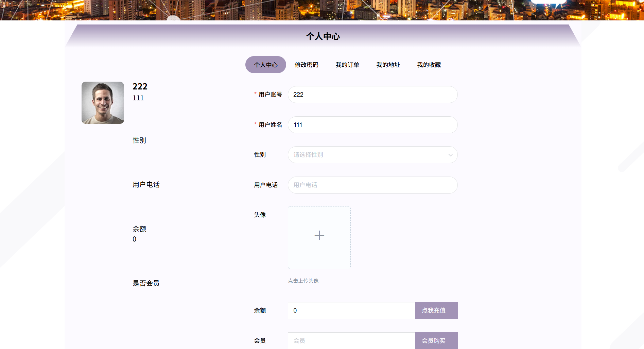Image resolution: width=644 pixels, height=349 pixels.
Task: Click the 余额 label in left profile summary
Action: click(x=139, y=229)
